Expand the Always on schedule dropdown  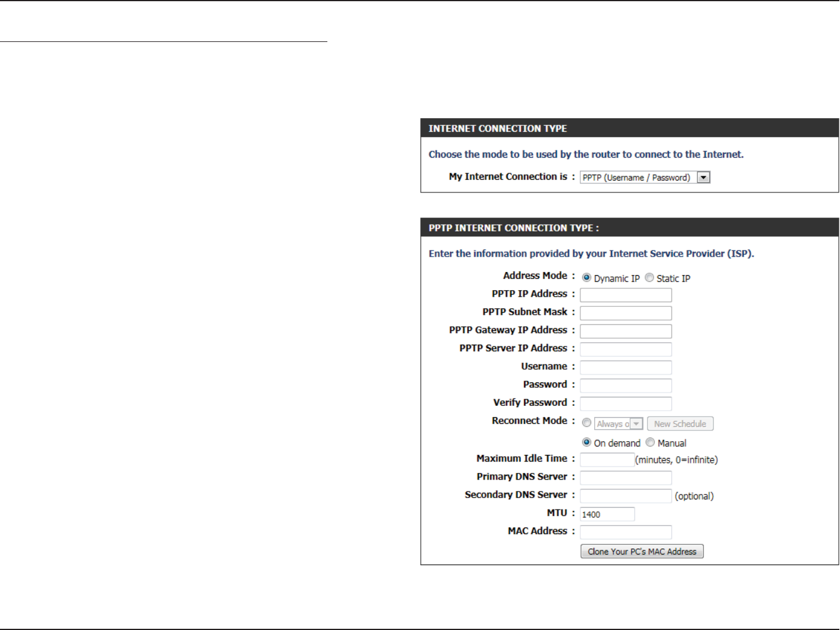(x=619, y=424)
